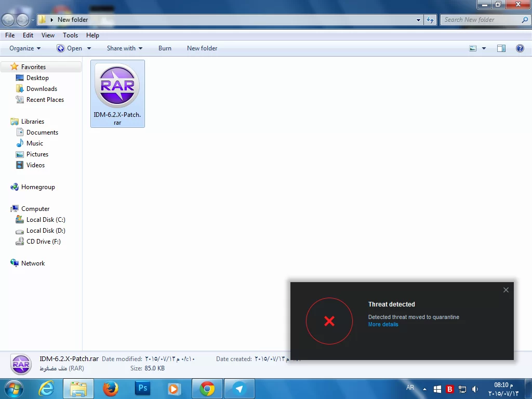
Task: Open the Videos library
Action: click(35, 165)
